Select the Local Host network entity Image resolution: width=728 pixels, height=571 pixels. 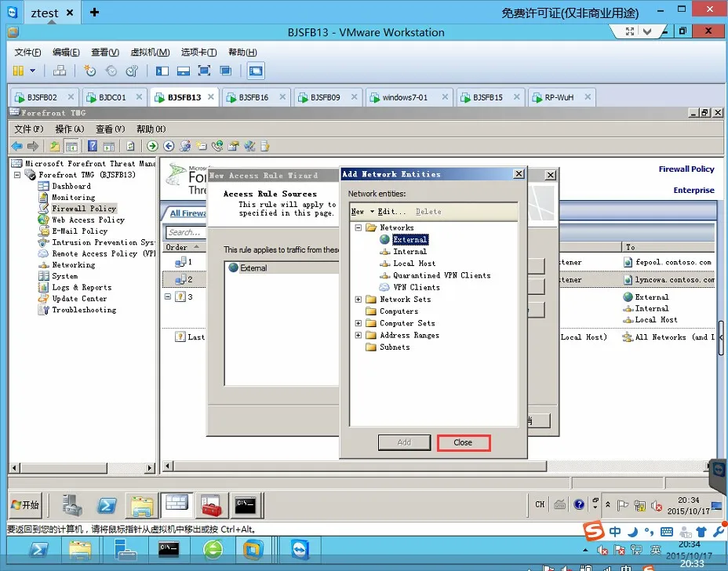point(414,264)
